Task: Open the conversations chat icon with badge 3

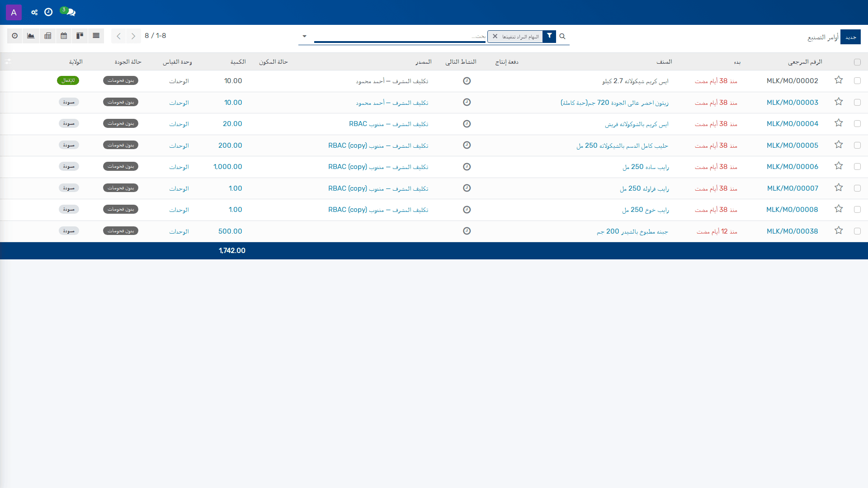Action: [68, 12]
